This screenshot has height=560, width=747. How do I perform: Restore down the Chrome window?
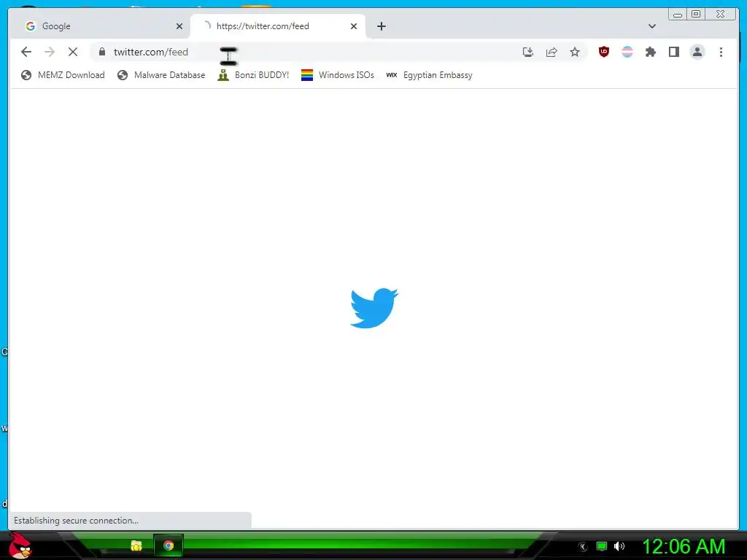[695, 15]
